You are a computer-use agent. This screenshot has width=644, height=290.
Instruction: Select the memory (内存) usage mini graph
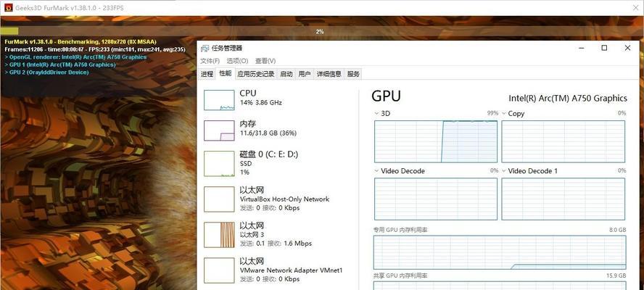click(219, 130)
